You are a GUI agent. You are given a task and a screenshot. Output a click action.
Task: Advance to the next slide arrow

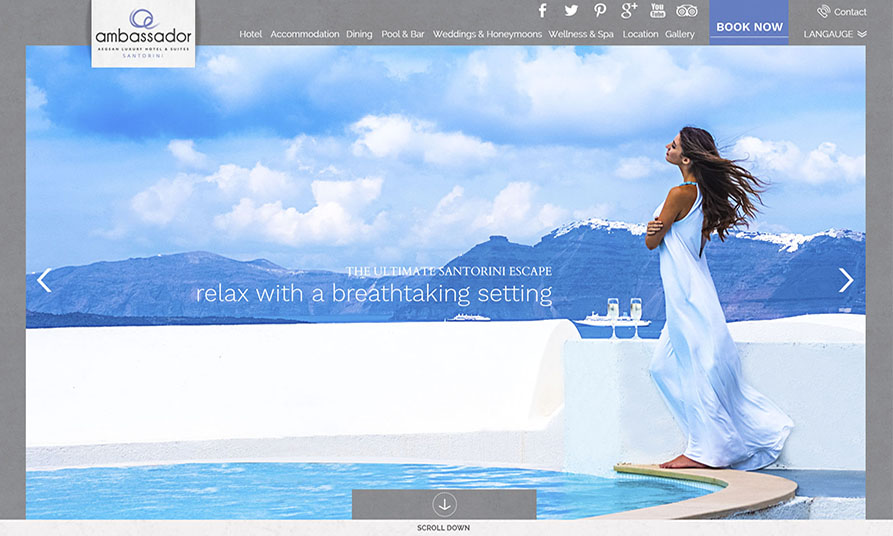[846, 280]
